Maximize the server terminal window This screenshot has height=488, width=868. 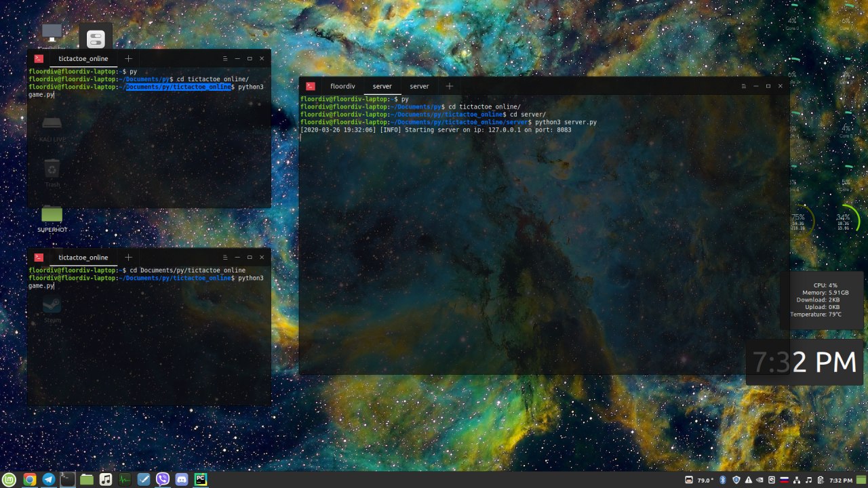[768, 86]
